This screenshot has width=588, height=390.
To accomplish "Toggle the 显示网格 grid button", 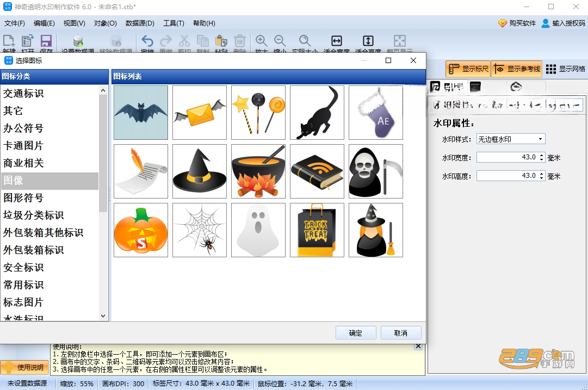I will coord(566,69).
